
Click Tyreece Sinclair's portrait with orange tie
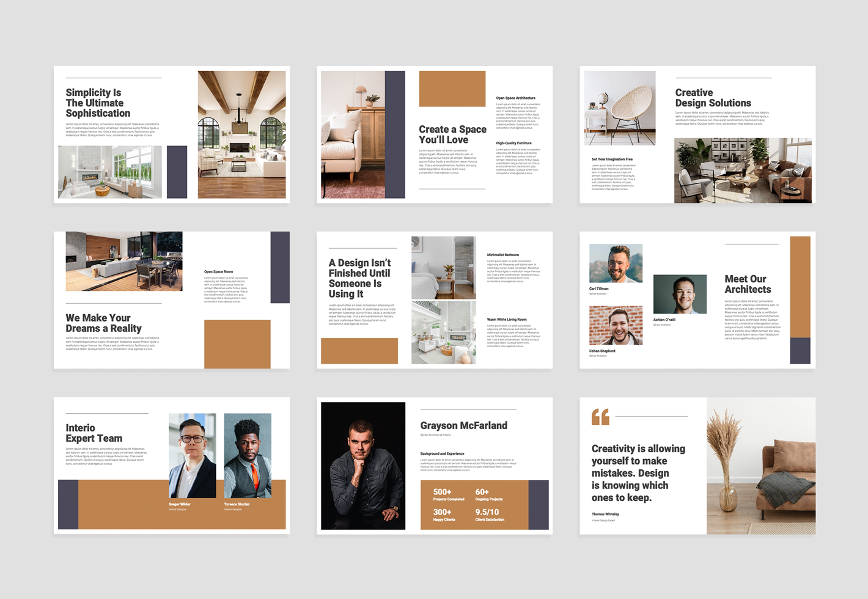click(x=248, y=455)
